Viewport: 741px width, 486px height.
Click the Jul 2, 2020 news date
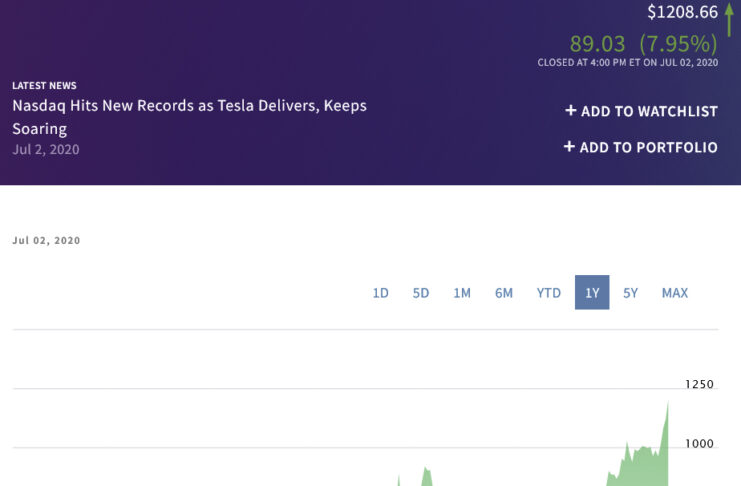(46, 150)
